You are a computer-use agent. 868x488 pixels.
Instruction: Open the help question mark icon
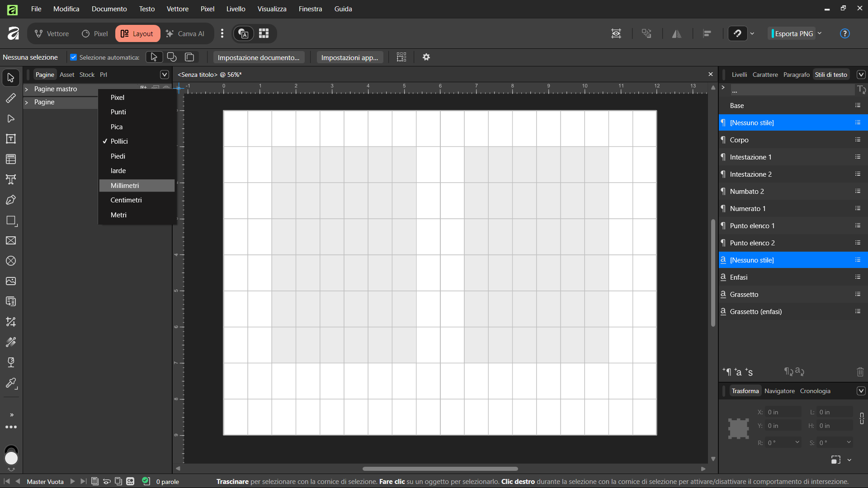click(844, 33)
